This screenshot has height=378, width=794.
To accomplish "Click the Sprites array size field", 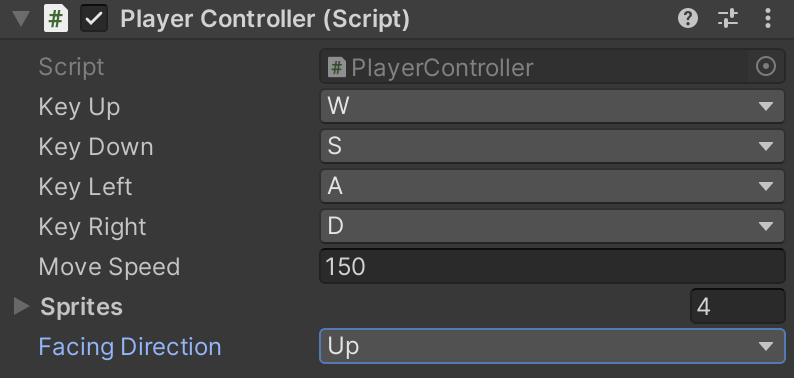I will click(x=737, y=306).
